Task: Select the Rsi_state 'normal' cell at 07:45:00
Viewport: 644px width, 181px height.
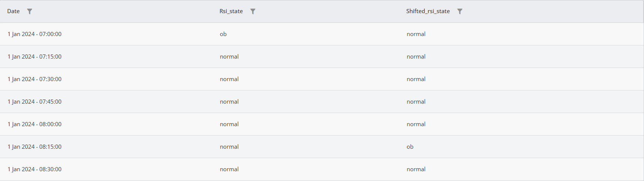Action: coord(229,102)
